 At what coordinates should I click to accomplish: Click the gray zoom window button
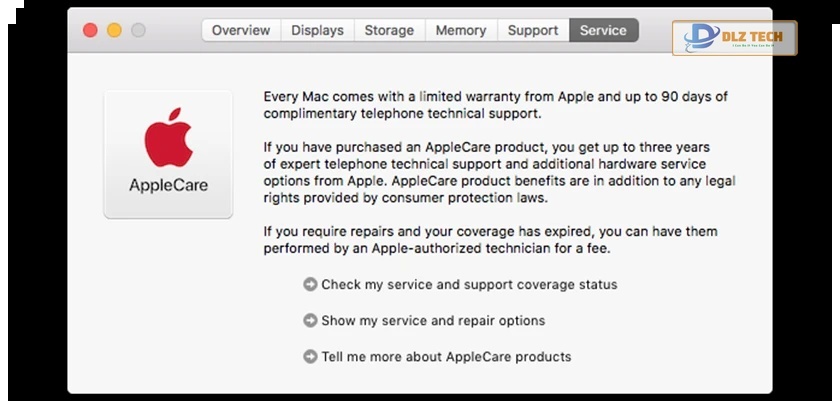[x=138, y=30]
